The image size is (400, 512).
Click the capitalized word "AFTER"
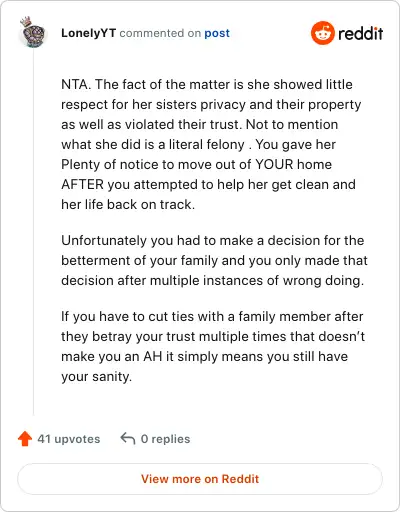(83, 184)
